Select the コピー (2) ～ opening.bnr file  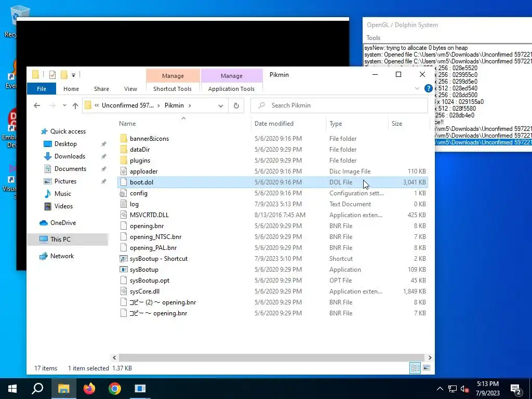pos(163,302)
